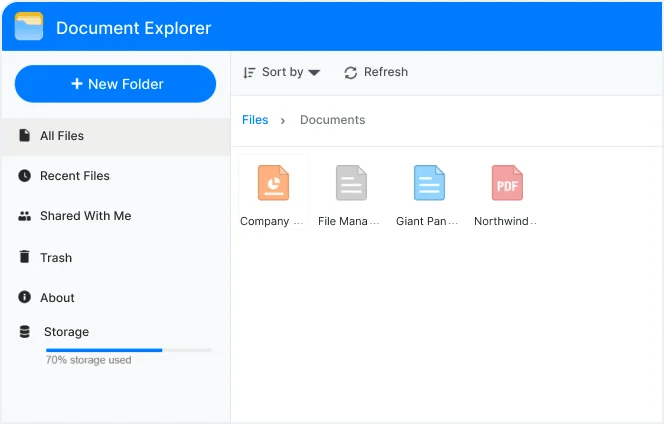The image size is (664, 424).
Task: Select the Company presentation file icon
Action: (273, 183)
